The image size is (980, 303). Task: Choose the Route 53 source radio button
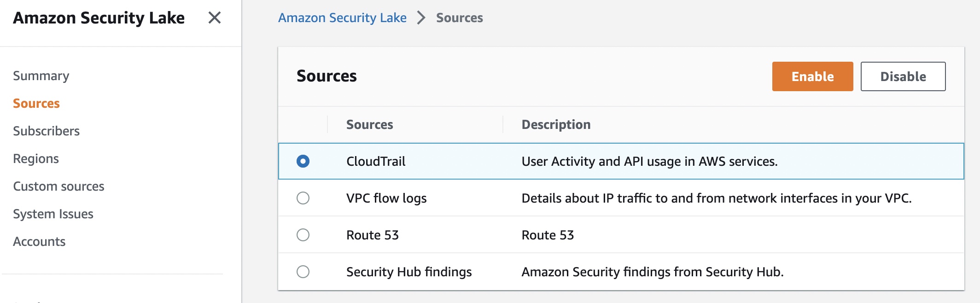(x=303, y=235)
